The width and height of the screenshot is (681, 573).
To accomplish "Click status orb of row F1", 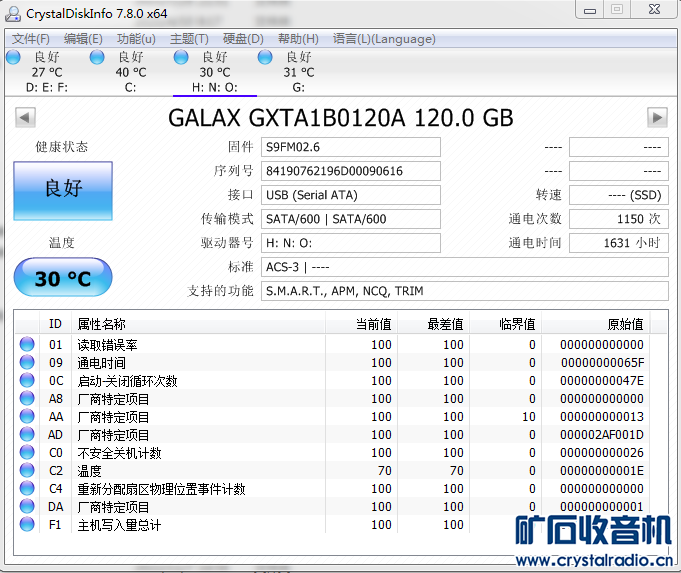I will click(27, 524).
